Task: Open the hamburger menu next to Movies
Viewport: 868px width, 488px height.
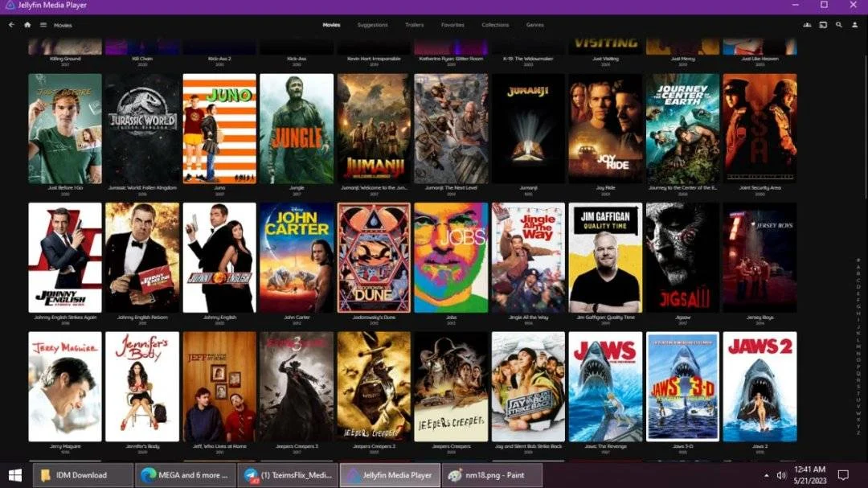Action: click(43, 25)
